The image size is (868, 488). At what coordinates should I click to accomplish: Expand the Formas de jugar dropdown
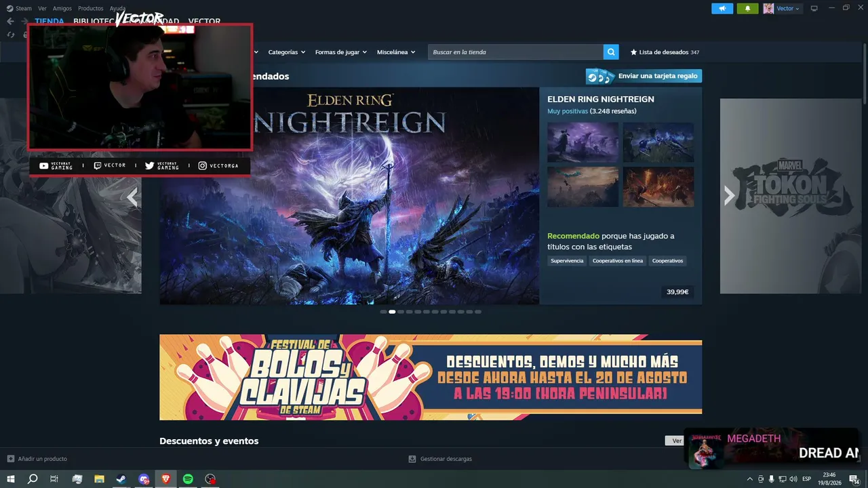[x=341, y=52]
